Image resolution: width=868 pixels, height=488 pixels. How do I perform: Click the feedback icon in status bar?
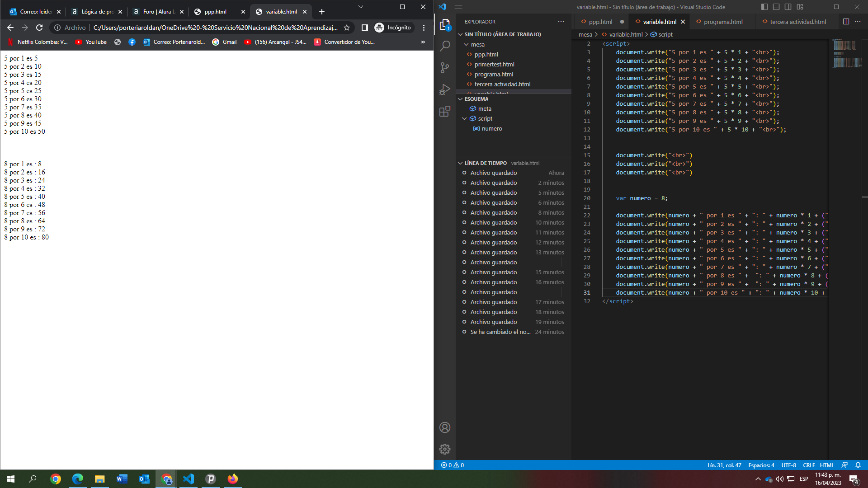(x=844, y=465)
